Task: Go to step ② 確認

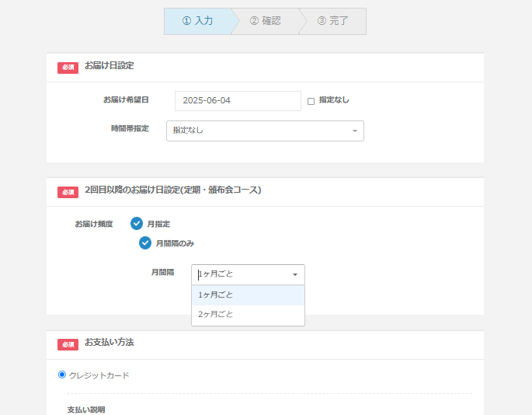Action: tap(265, 21)
